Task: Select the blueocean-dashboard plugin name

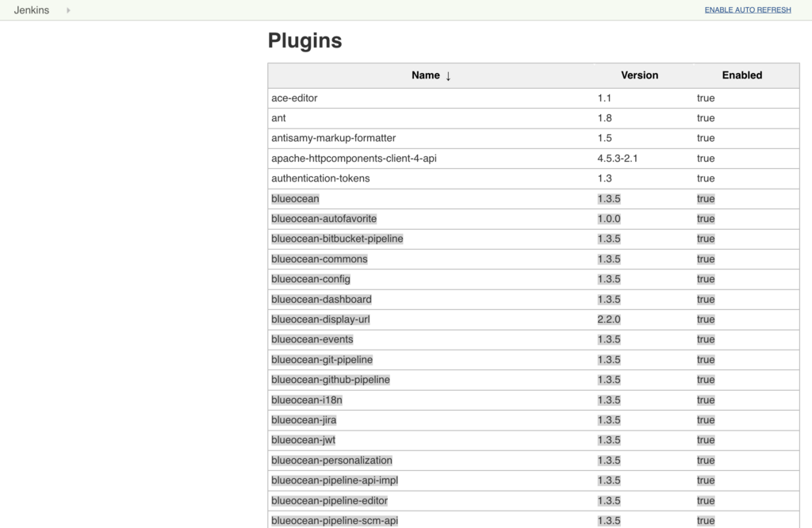Action: pyautogui.click(x=321, y=299)
